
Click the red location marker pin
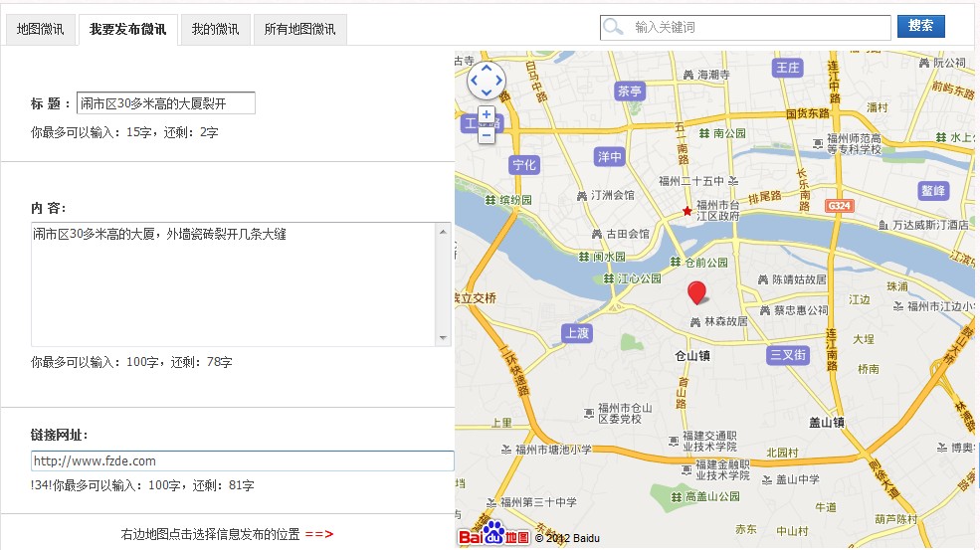pyautogui.click(x=696, y=291)
